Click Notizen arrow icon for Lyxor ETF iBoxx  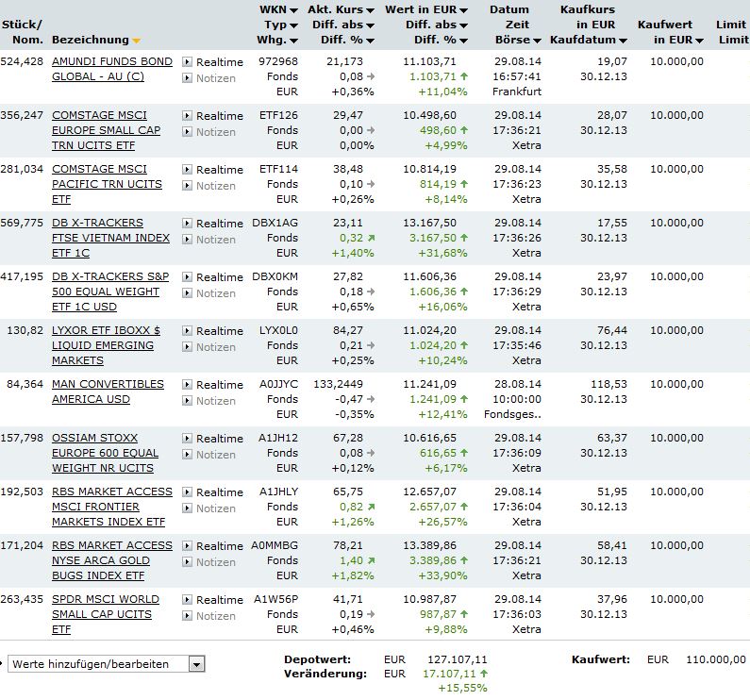click(187, 346)
